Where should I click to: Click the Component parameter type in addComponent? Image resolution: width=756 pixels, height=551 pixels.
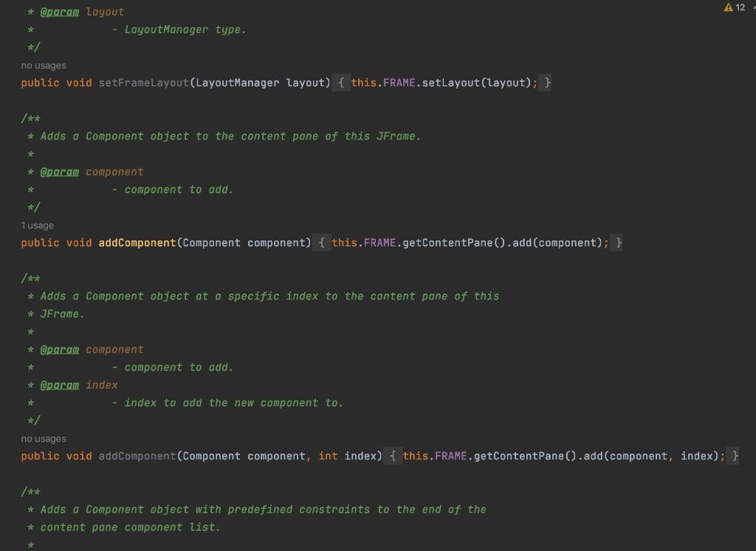click(x=212, y=242)
